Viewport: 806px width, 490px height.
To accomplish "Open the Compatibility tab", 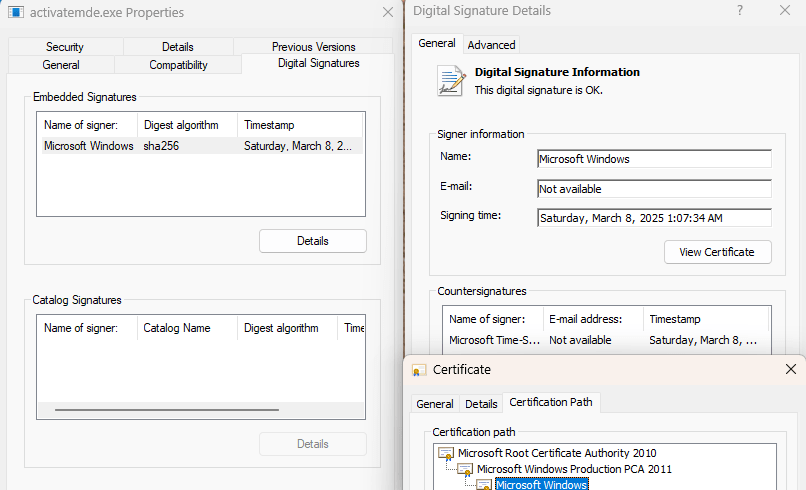I will [178, 65].
